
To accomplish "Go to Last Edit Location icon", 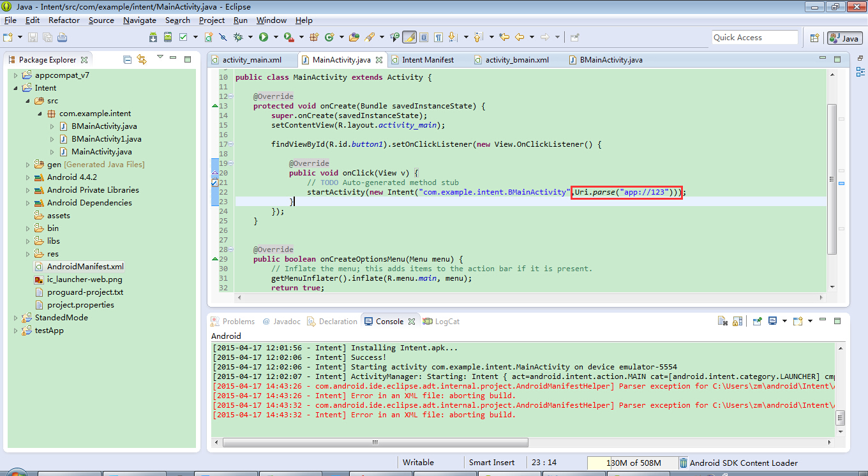I will 504,37.
